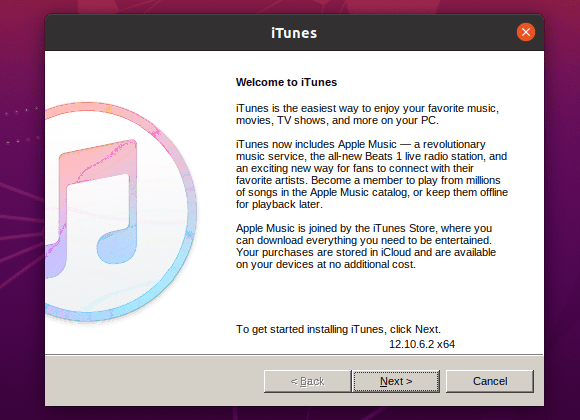The width and height of the screenshot is (580, 420).
Task: Click the Next button to continue installing
Action: [x=396, y=381]
